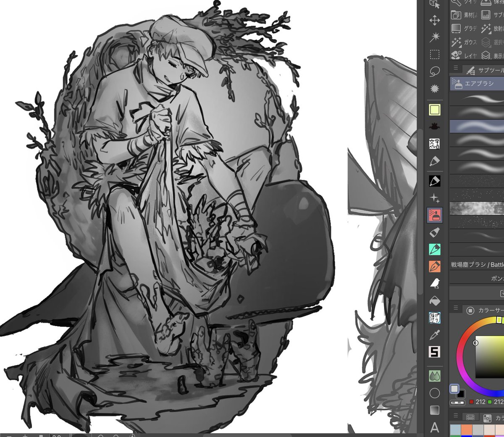Choose the first soft airbrush stroke preset
The height and width of the screenshot is (437, 504).
click(477, 99)
